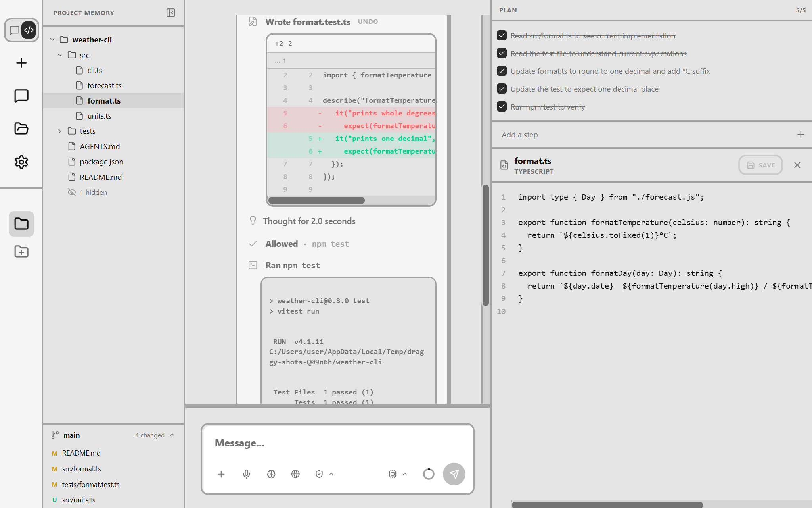Open the model chevron dropdown

(x=405, y=474)
